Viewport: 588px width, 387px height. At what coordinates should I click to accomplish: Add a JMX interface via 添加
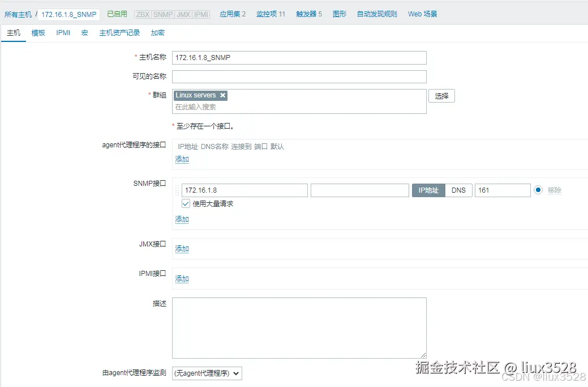[182, 249]
